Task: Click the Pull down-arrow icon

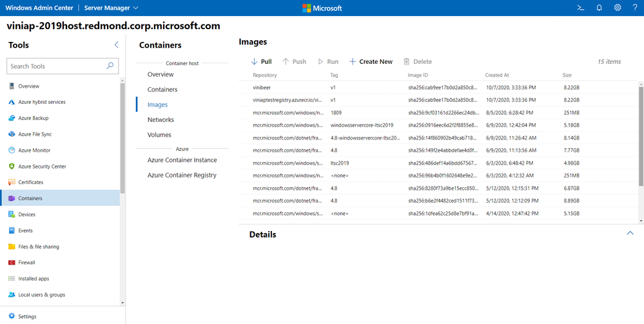Action: [254, 62]
